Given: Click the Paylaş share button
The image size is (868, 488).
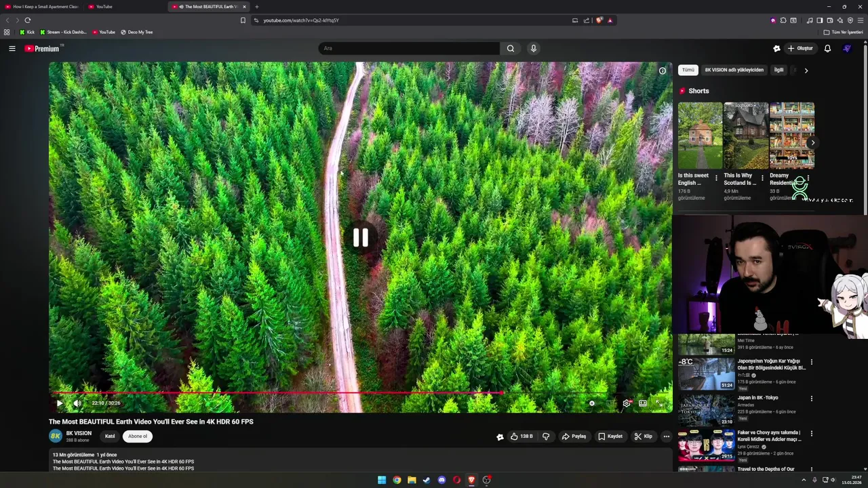Looking at the screenshot, I should click(x=574, y=436).
